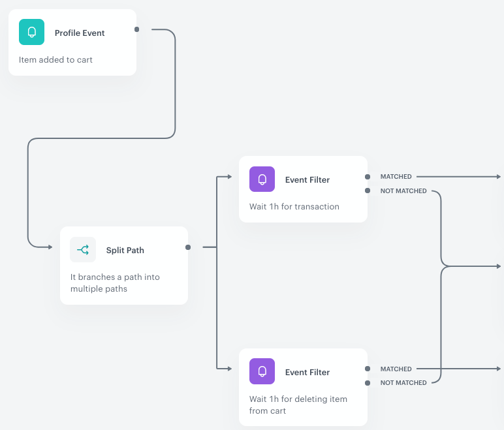504x430 pixels.
Task: Click the "Item added to cart" description
Action: point(56,60)
